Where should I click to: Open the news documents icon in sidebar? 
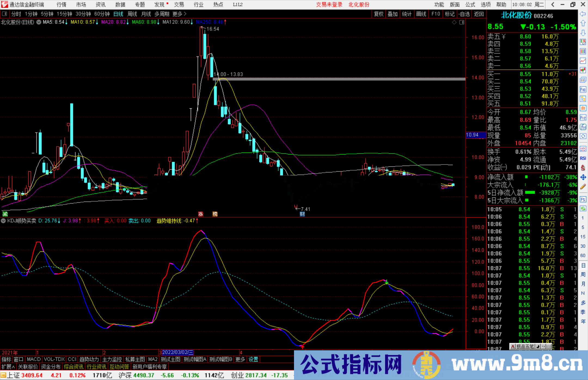tap(583, 80)
